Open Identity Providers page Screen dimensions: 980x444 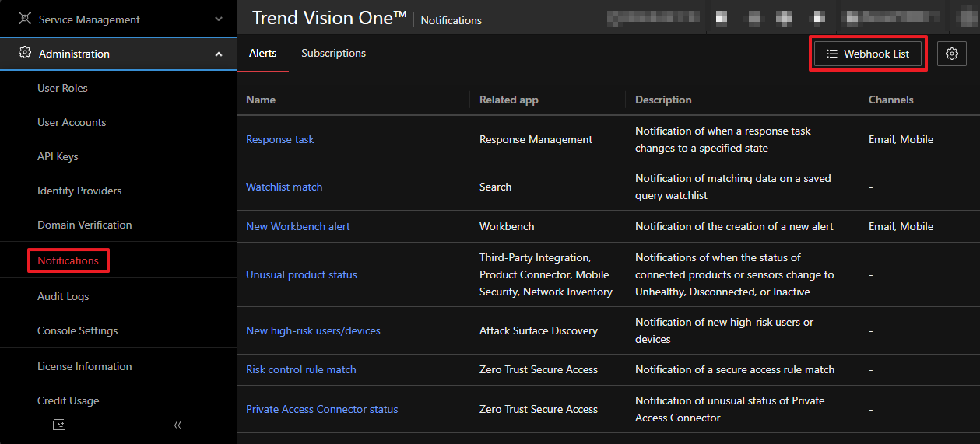click(x=79, y=191)
